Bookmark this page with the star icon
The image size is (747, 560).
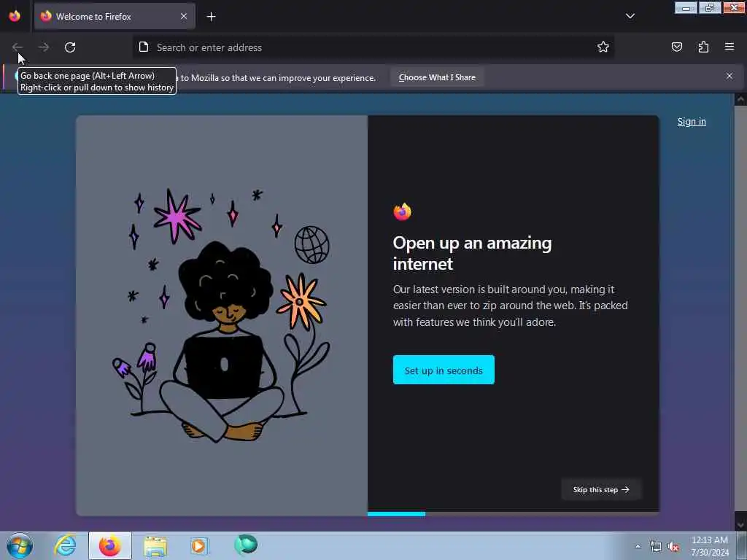pyautogui.click(x=603, y=47)
